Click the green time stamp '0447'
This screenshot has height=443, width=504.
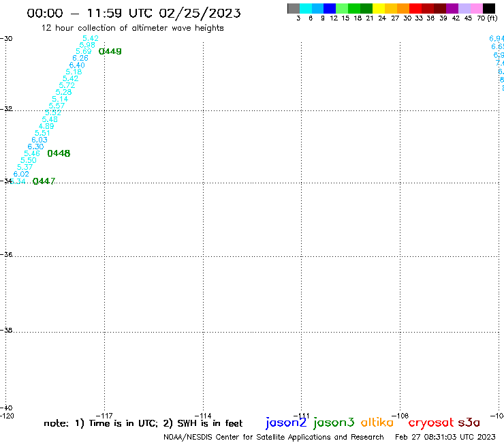44,181
